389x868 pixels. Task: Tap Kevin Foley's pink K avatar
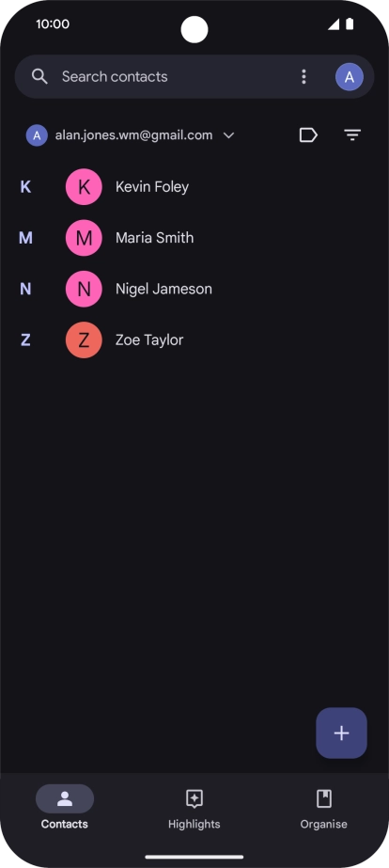click(x=84, y=187)
